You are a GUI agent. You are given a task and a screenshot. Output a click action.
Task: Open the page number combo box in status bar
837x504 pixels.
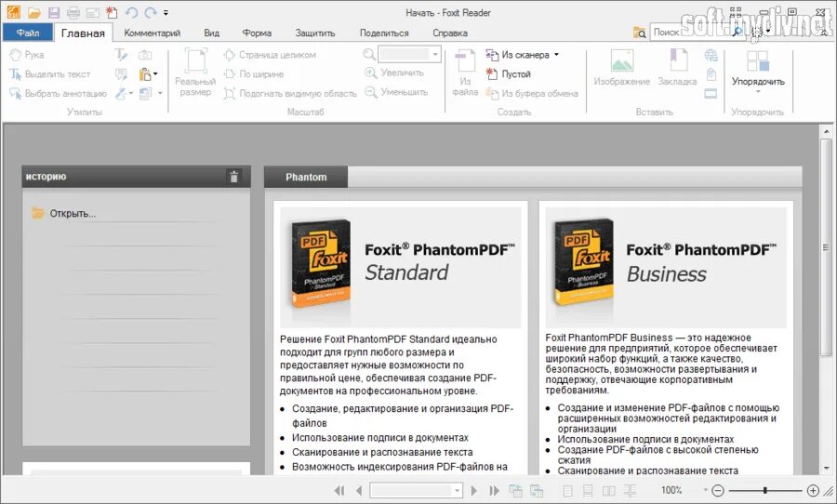point(416,490)
